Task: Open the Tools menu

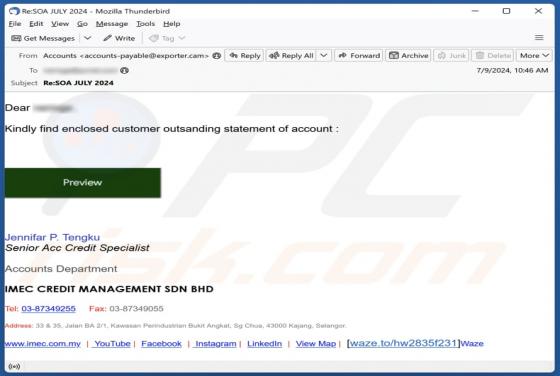Action: (145, 24)
